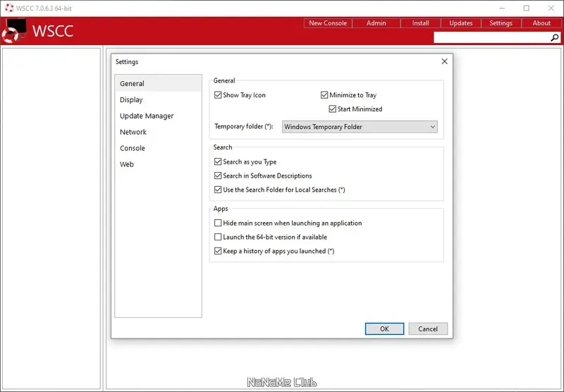
Task: Click inside the WSCC search field
Action: click(491, 37)
